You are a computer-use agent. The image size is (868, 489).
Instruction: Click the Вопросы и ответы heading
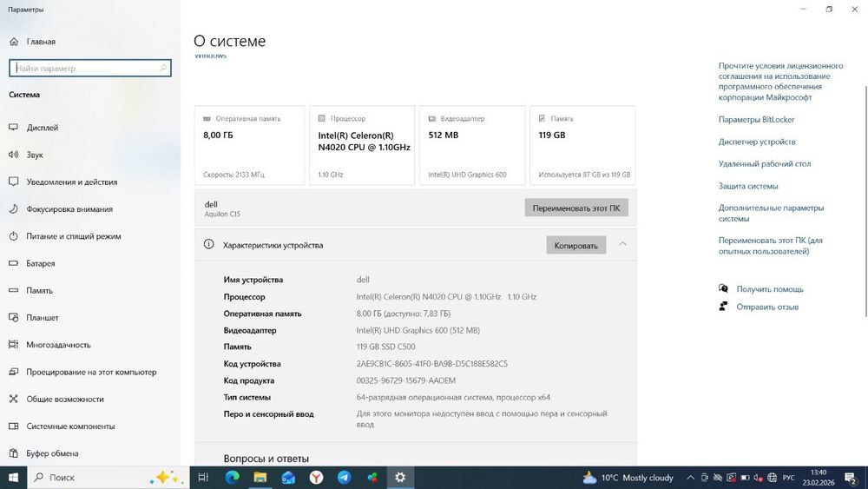(266, 459)
